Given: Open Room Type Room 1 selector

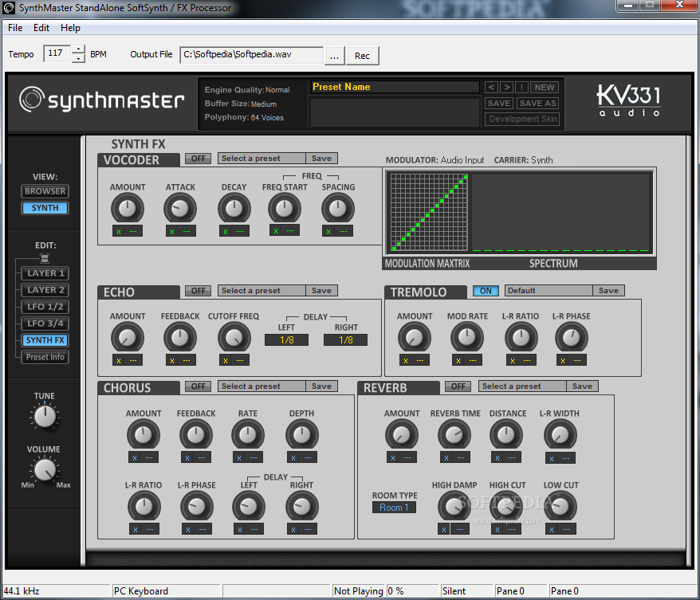Looking at the screenshot, I should [394, 508].
